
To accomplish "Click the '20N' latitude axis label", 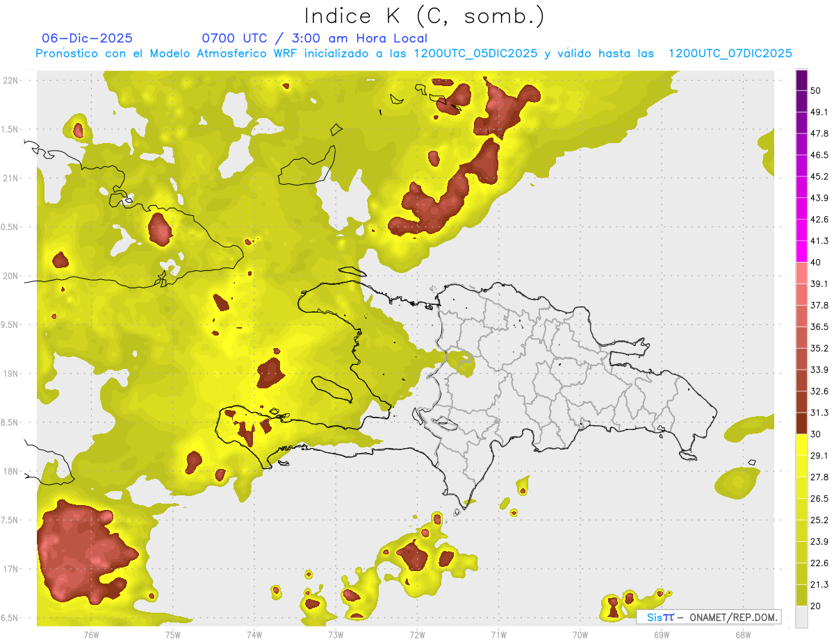I will click(11, 276).
